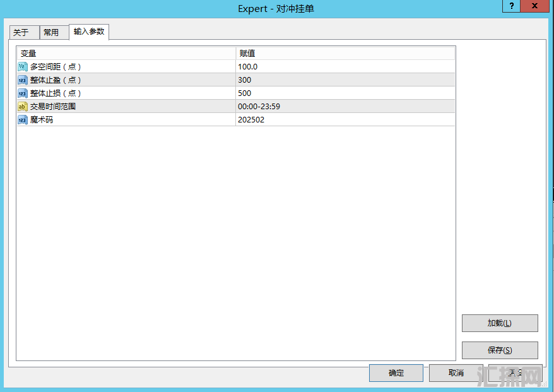Select the 输入参数 tab
Screen dimensions: 554x392
[x=89, y=32]
